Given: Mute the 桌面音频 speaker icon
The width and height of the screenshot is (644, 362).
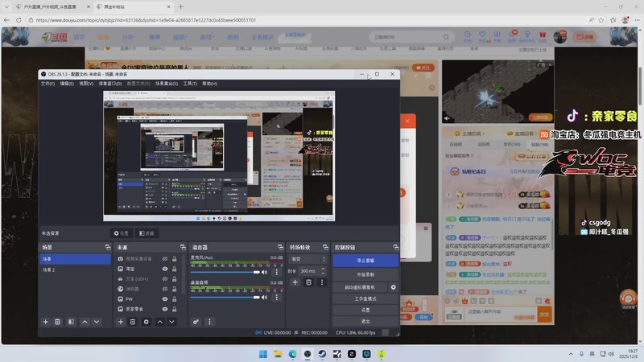Looking at the screenshot, I should tap(265, 297).
